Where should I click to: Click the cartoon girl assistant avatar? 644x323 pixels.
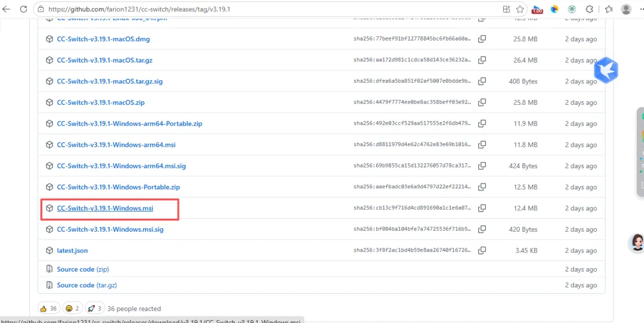pyautogui.click(x=637, y=243)
